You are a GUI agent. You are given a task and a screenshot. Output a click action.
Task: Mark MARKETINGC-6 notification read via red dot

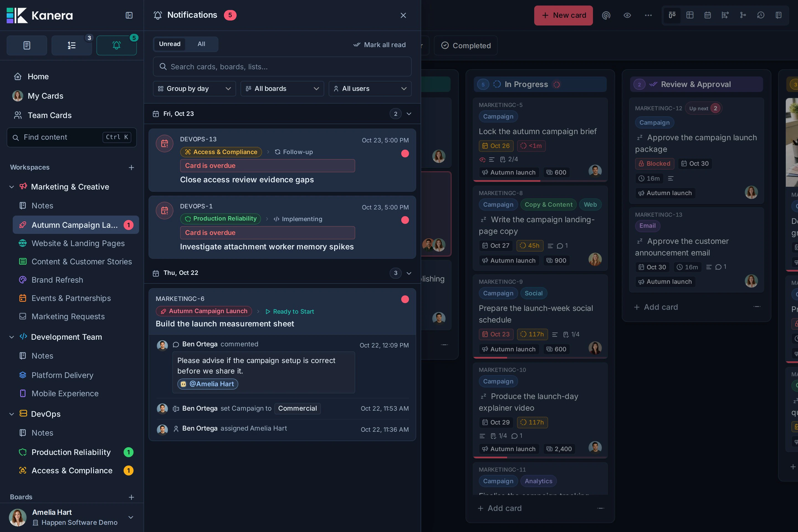pyautogui.click(x=405, y=299)
